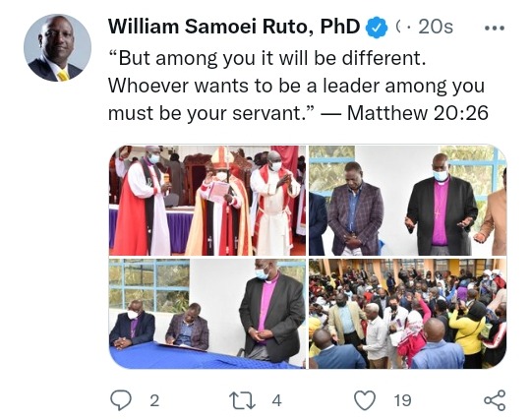This screenshot has width=531, height=420.
Task: Click the reply count number 2
Action: coord(154,401)
